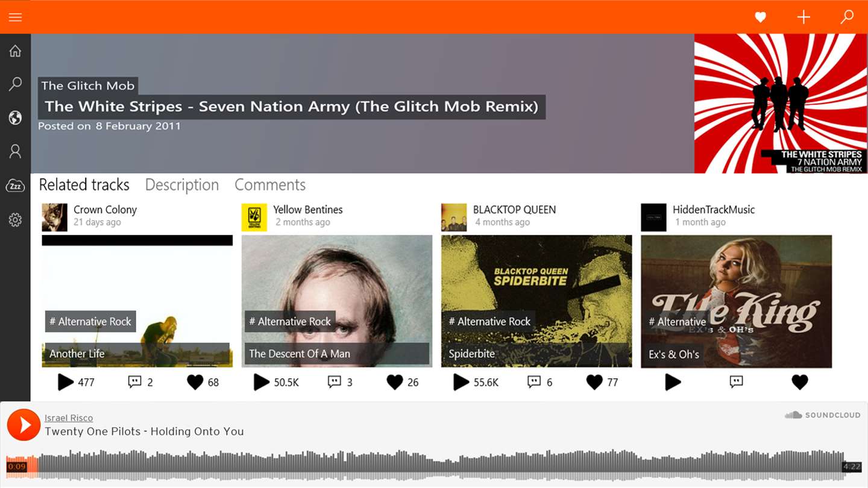
Task: Open the Israel Risco artist link
Action: 69,418
